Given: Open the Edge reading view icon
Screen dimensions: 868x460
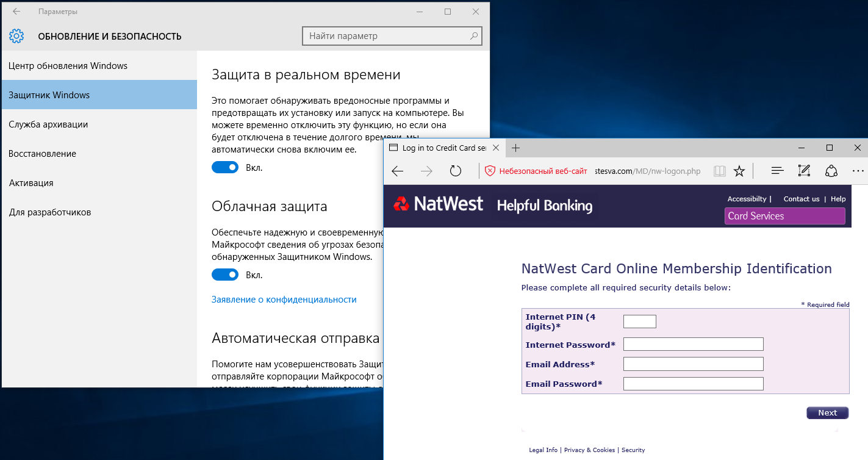Looking at the screenshot, I should 720,171.
